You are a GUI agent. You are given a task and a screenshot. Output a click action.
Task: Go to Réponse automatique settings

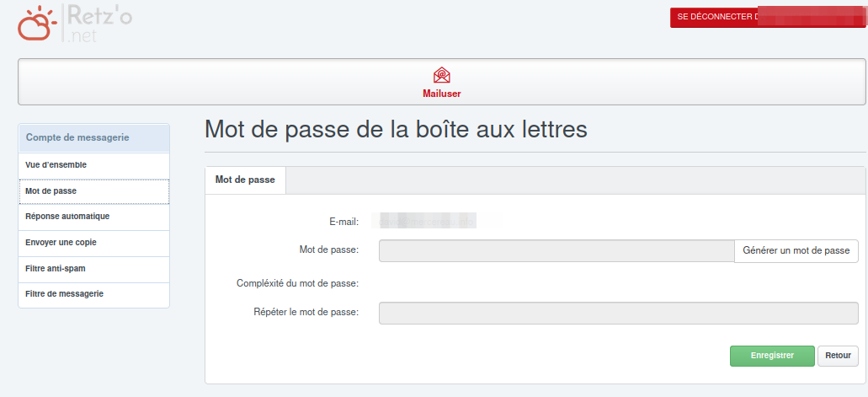68,217
